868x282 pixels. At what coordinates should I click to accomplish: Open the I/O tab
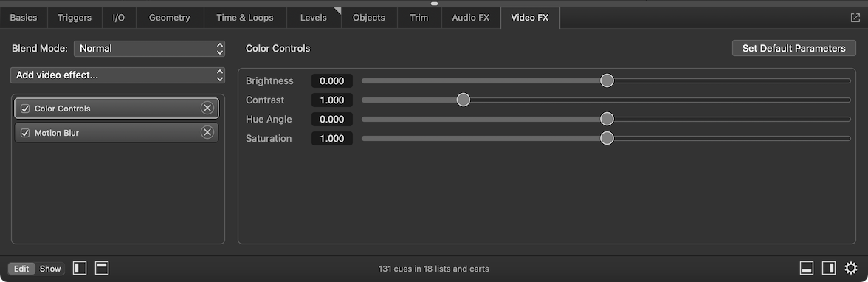pos(118,18)
